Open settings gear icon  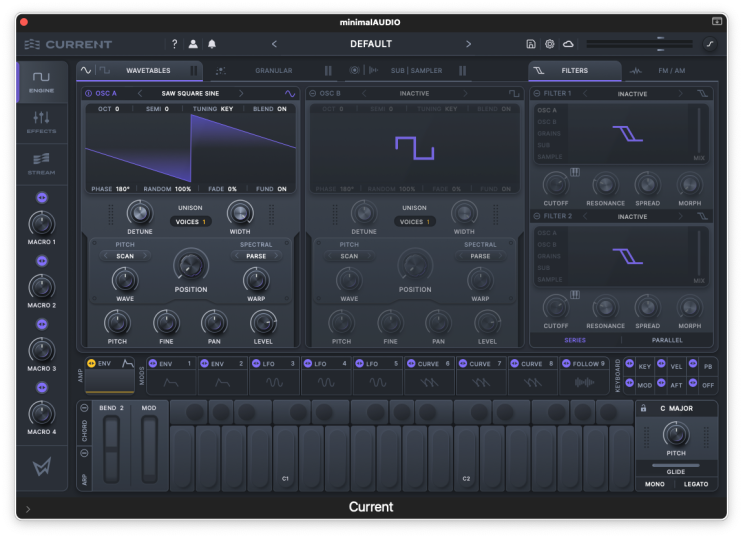[x=549, y=44]
